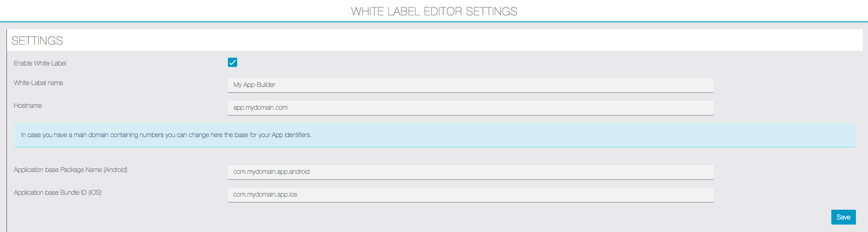
Task: Click the White Label Editor Settings page title
Action: [x=434, y=11]
